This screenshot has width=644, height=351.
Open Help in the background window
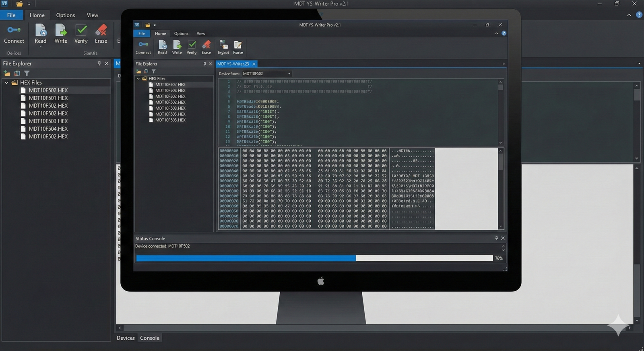(639, 15)
